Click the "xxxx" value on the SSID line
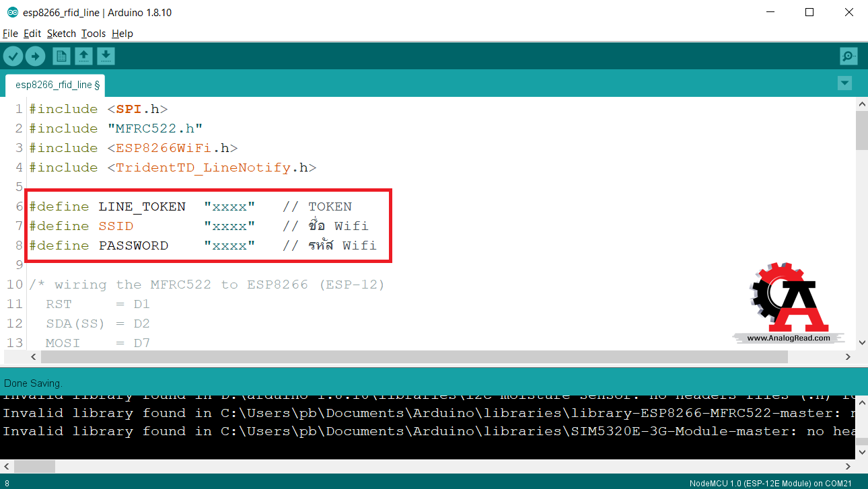 click(x=229, y=226)
